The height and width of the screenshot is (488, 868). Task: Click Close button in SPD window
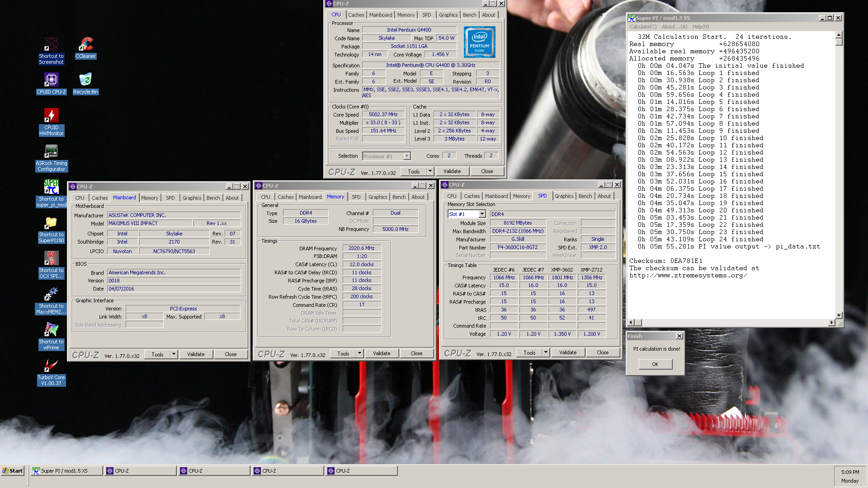[x=603, y=352]
